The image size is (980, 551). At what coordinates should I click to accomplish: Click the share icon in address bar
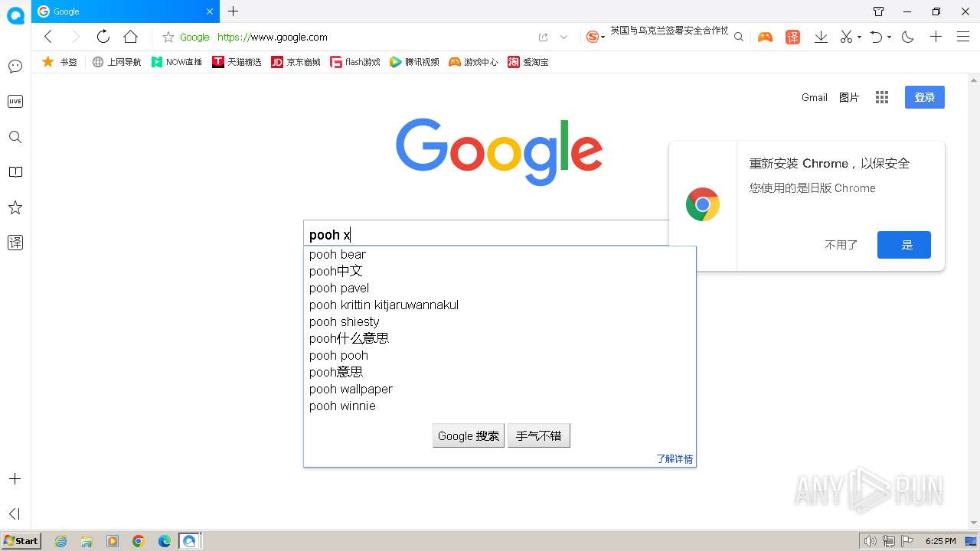(544, 37)
